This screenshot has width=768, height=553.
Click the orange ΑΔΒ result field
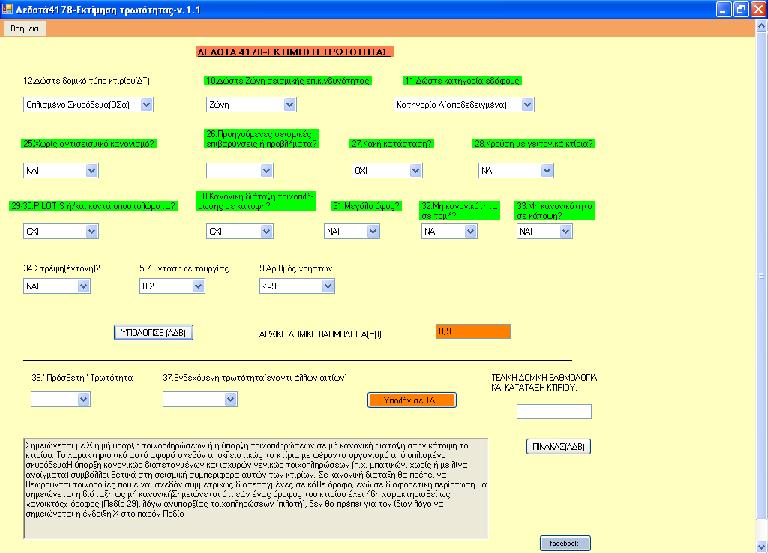(473, 332)
